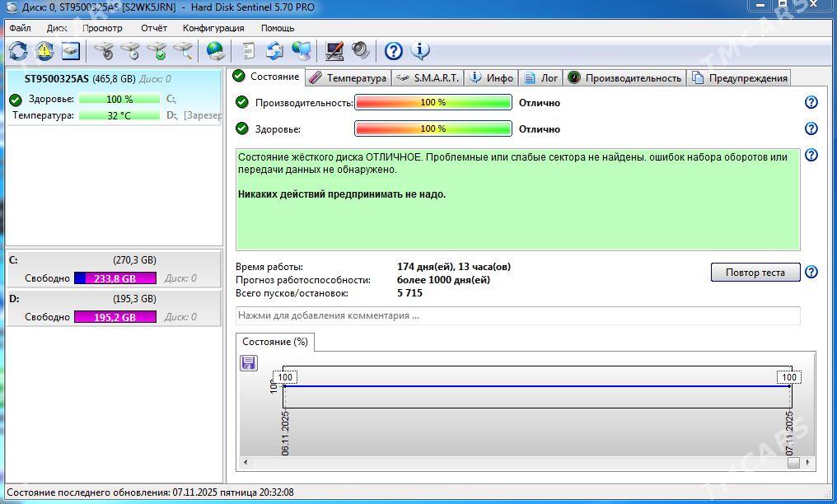
Task: Click the comment input field
Action: 517,315
